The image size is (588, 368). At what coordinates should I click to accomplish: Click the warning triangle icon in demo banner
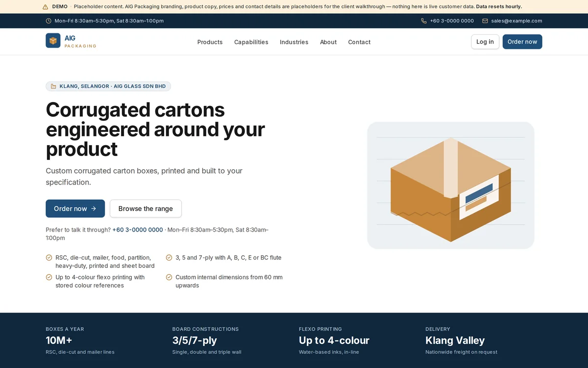[x=46, y=7]
